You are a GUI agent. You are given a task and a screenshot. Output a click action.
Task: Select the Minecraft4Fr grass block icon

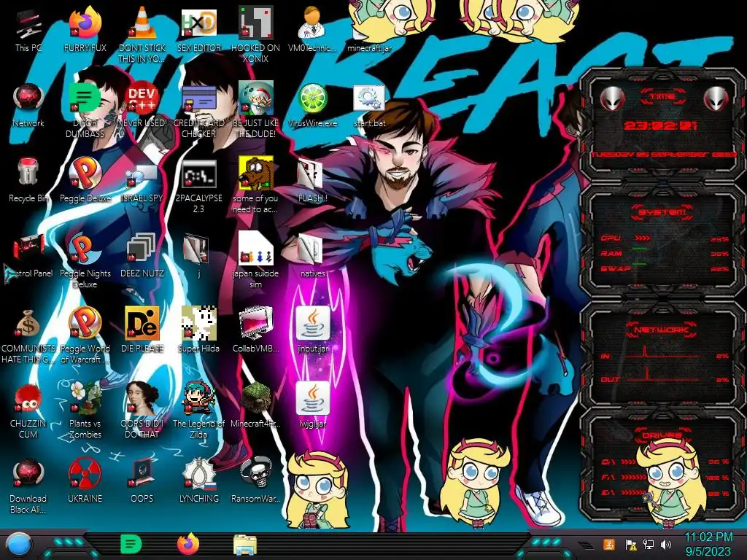point(256,398)
